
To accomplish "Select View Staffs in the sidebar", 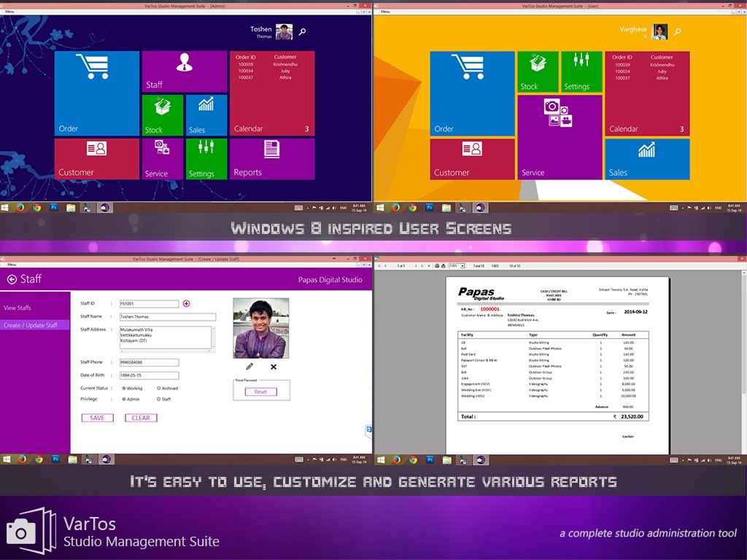I will pos(18,308).
